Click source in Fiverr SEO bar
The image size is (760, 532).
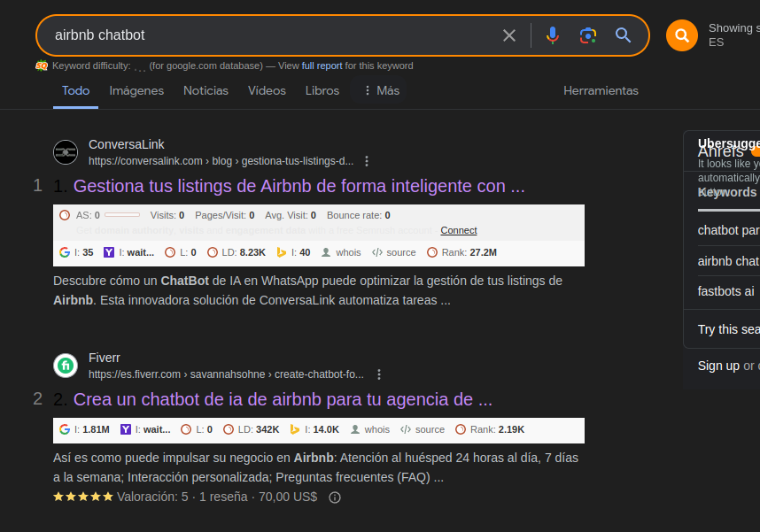tap(423, 429)
